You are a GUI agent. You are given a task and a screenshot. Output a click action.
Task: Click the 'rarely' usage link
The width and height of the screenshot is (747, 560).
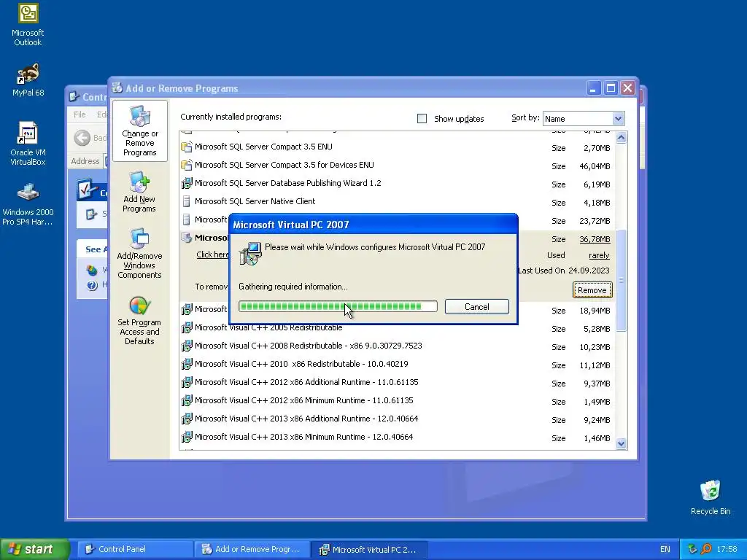[599, 256]
